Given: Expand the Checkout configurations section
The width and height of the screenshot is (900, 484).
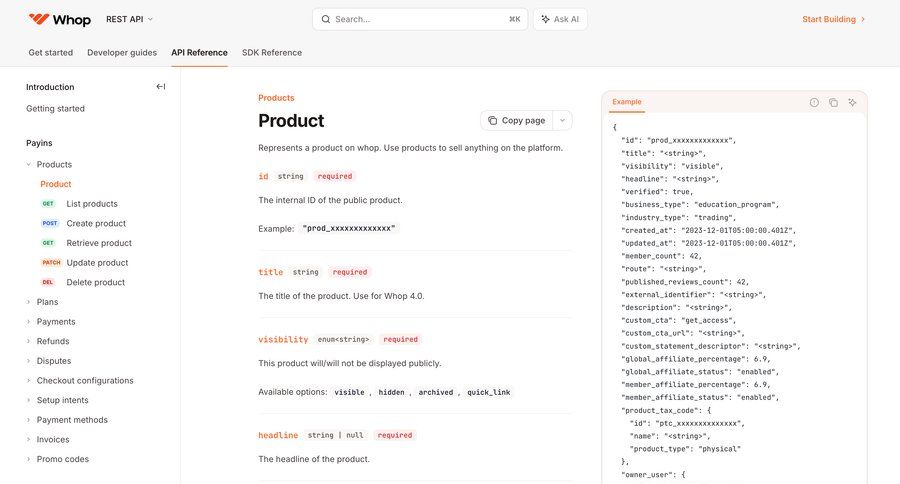Looking at the screenshot, I should [28, 381].
